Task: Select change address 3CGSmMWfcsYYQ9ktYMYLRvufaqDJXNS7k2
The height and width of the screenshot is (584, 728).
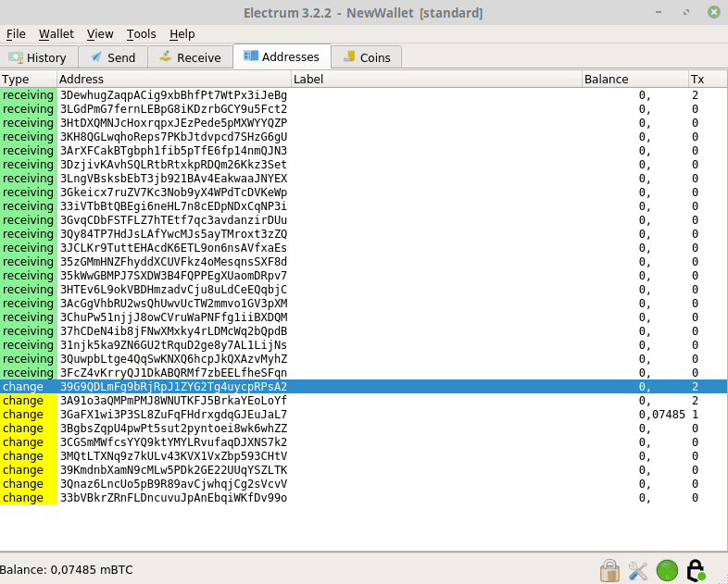Action: tap(173, 442)
